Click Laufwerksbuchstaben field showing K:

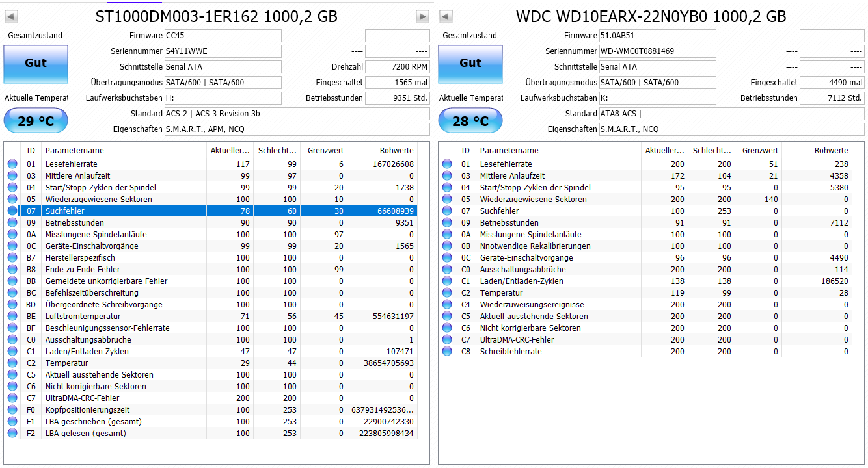tap(658, 98)
